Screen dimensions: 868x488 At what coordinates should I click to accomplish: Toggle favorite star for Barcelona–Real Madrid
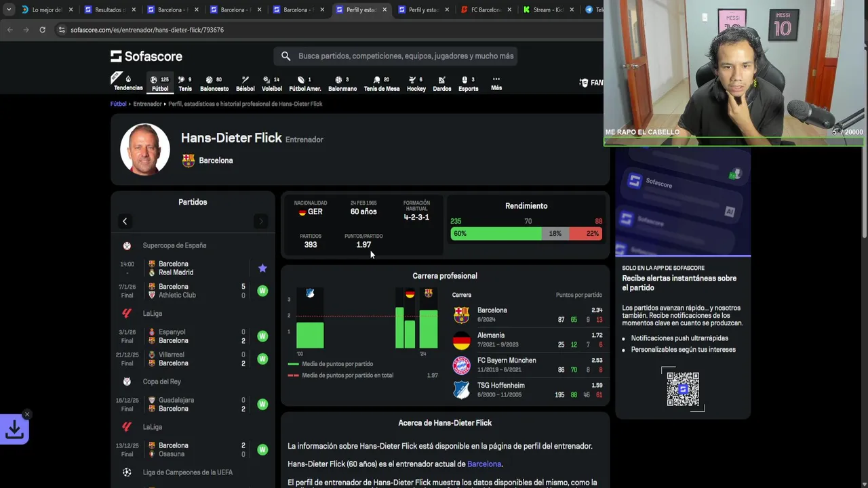tap(262, 268)
